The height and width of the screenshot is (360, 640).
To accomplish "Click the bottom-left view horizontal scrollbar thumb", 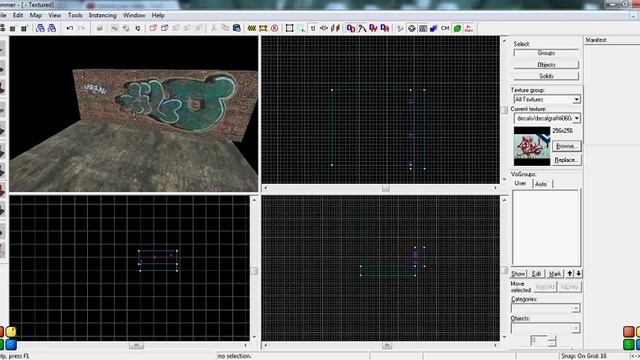I will [x=136, y=345].
